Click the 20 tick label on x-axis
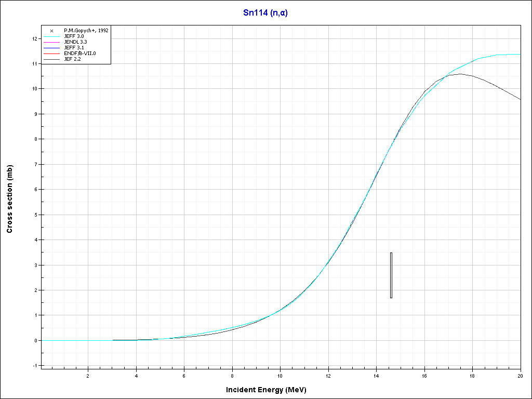532x399 pixels. 520,376
